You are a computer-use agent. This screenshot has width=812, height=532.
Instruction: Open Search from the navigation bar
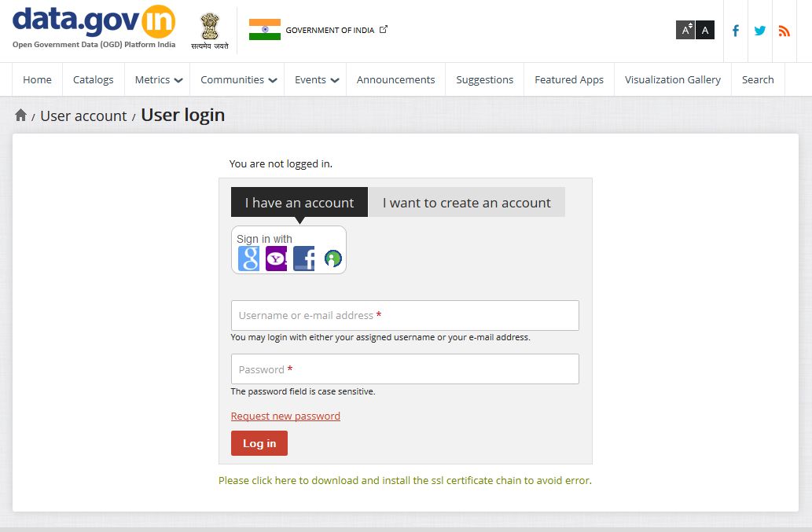(x=758, y=79)
